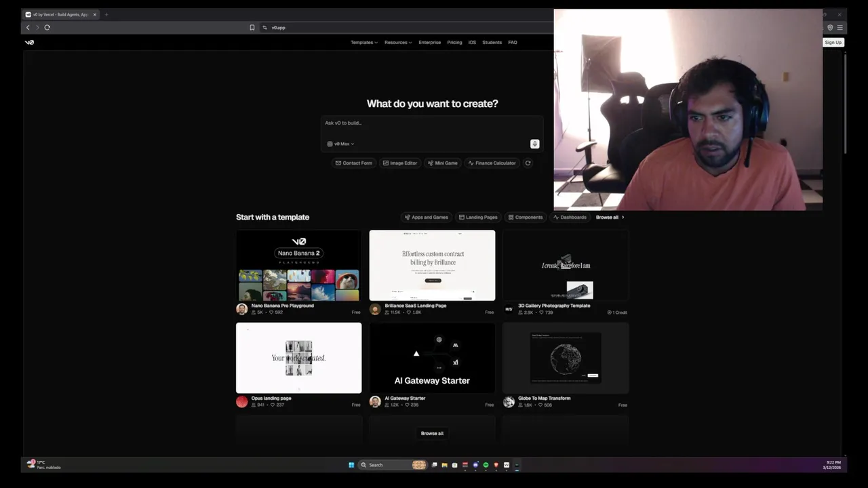Open Brave browser from the taskbar
Viewport: 868px width, 488px height.
[x=496, y=465]
